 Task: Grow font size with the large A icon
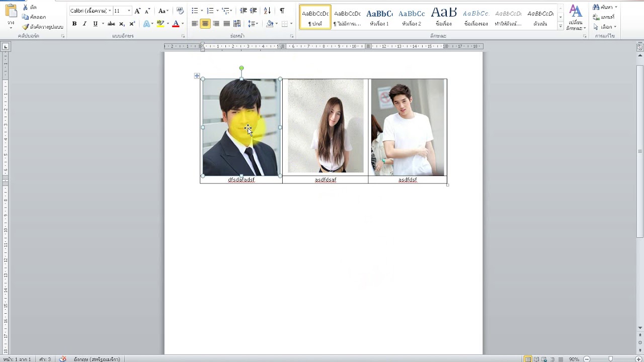coord(137,11)
